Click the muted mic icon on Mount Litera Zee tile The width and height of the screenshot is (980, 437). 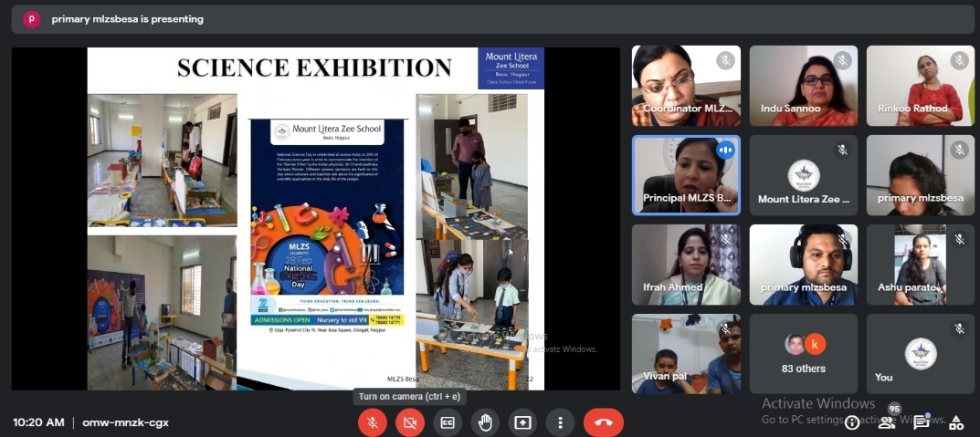tap(842, 151)
